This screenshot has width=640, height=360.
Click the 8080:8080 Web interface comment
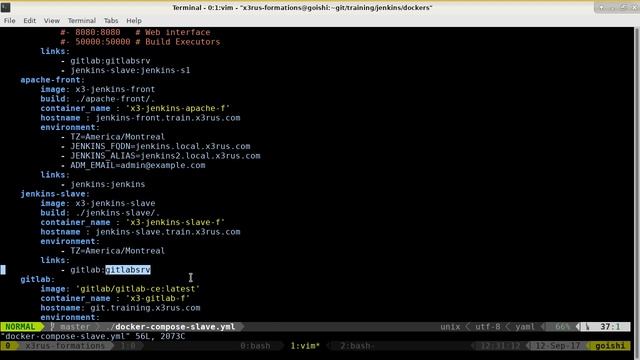pyautogui.click(x=135, y=32)
